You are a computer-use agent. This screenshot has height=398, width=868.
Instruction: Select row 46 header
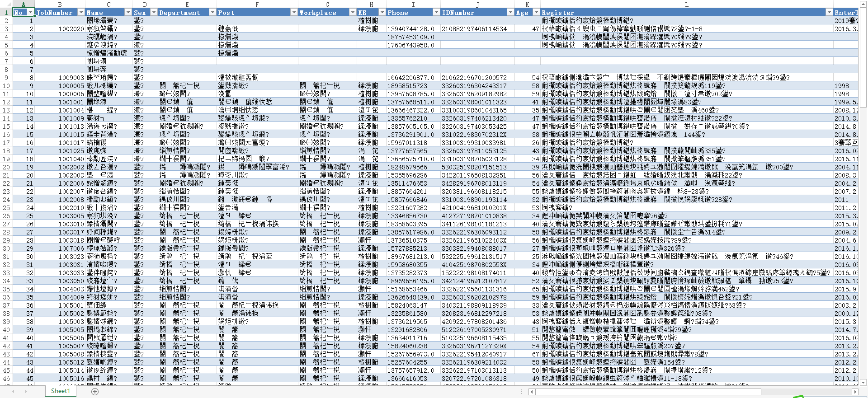[x=6, y=379]
